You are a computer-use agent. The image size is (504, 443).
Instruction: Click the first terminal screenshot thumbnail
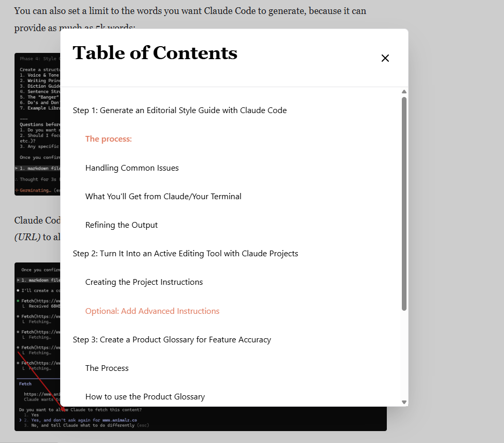click(37, 123)
